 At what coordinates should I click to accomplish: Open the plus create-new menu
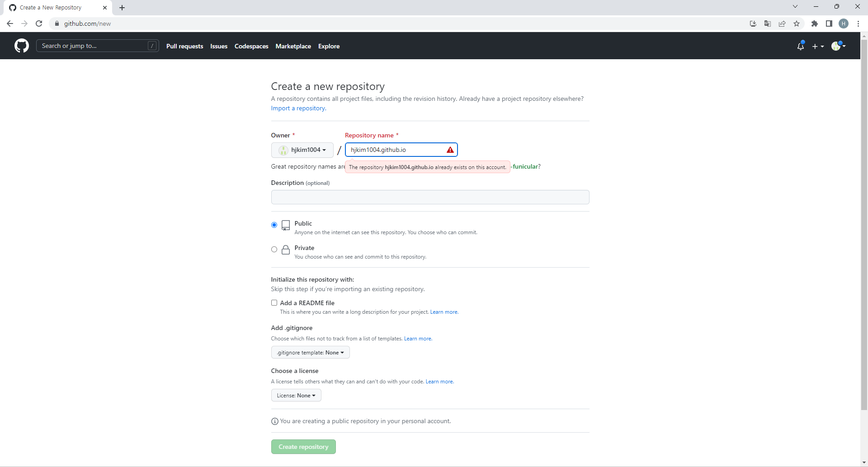(818, 46)
